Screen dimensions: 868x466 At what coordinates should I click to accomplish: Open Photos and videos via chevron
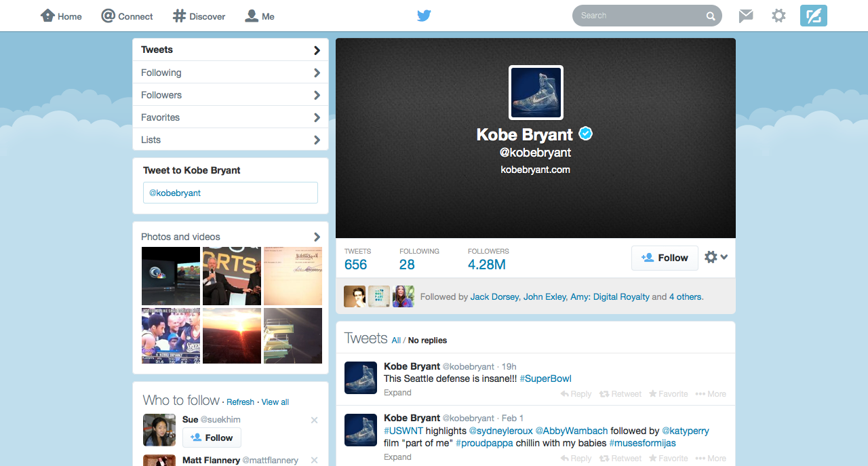click(317, 237)
